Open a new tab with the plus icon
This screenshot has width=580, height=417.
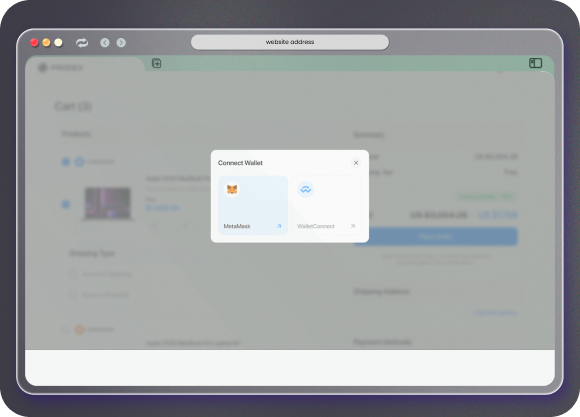[x=156, y=63]
